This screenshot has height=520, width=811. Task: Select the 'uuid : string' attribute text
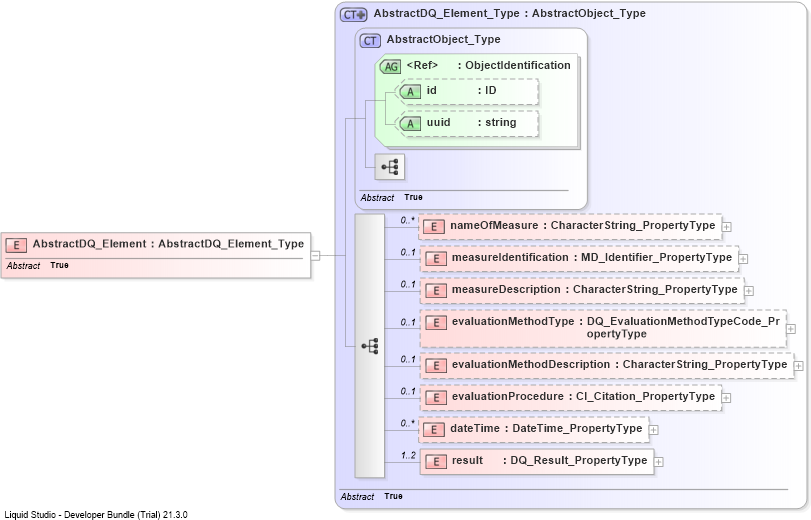[471, 123]
